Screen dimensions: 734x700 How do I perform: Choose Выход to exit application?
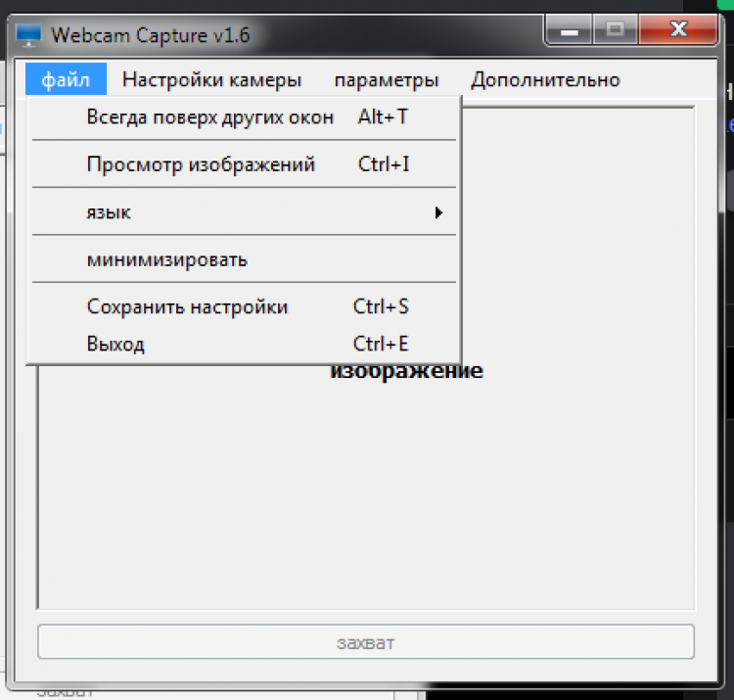(x=244, y=345)
